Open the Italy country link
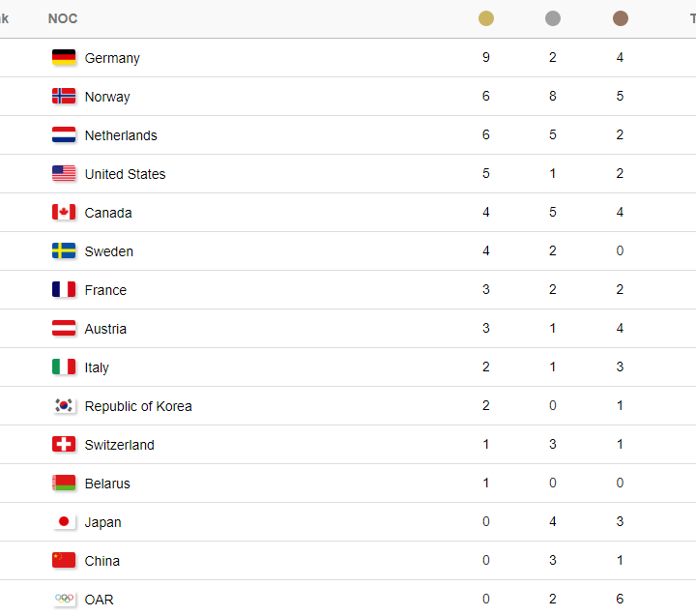Screen dimensions: 696x616 click(x=97, y=367)
